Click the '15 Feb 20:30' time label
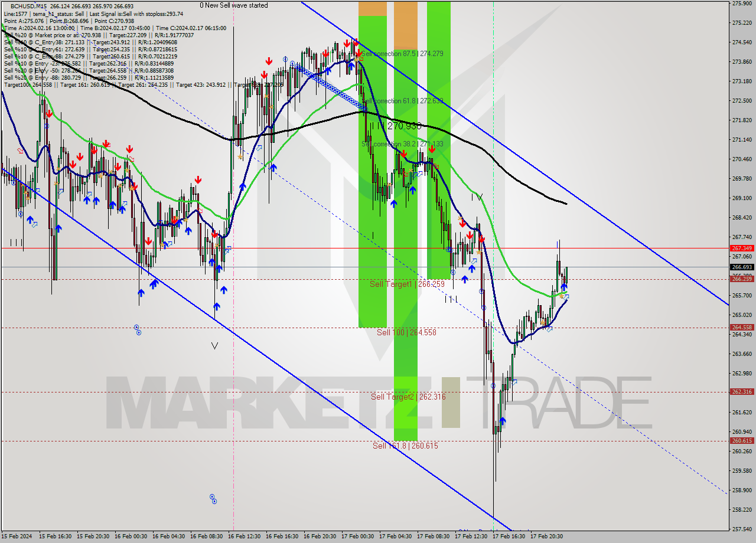 click(x=93, y=537)
